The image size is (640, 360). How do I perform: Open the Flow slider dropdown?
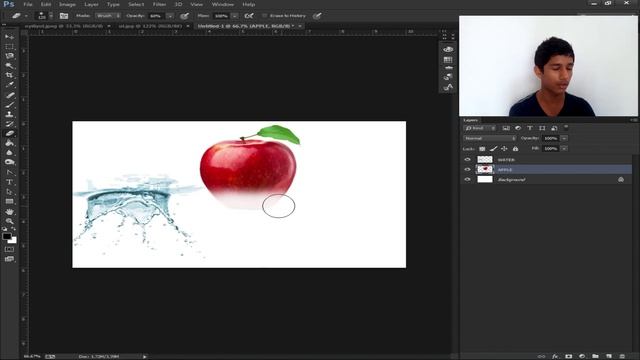235,16
